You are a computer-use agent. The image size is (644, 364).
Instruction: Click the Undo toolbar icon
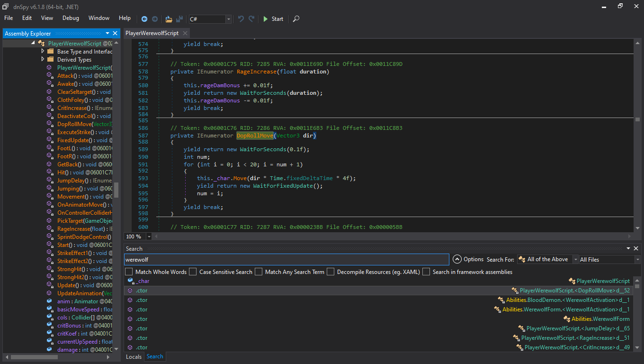241,19
